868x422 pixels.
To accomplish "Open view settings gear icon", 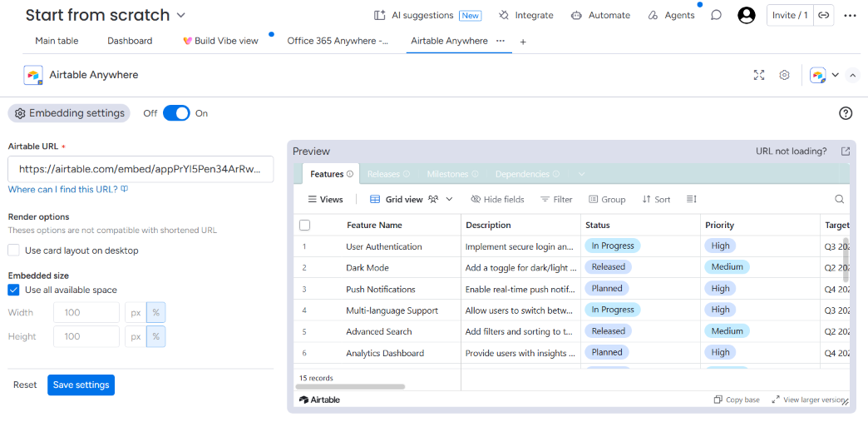I will coord(784,75).
